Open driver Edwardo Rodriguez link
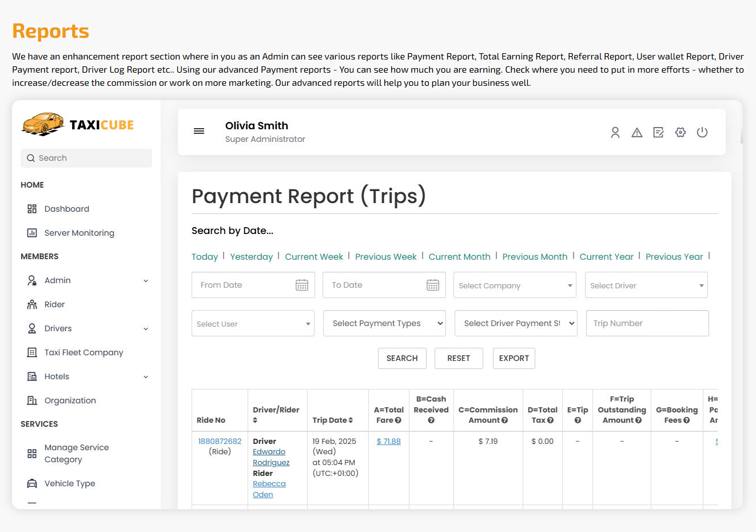The height and width of the screenshot is (532, 756). 271,457
